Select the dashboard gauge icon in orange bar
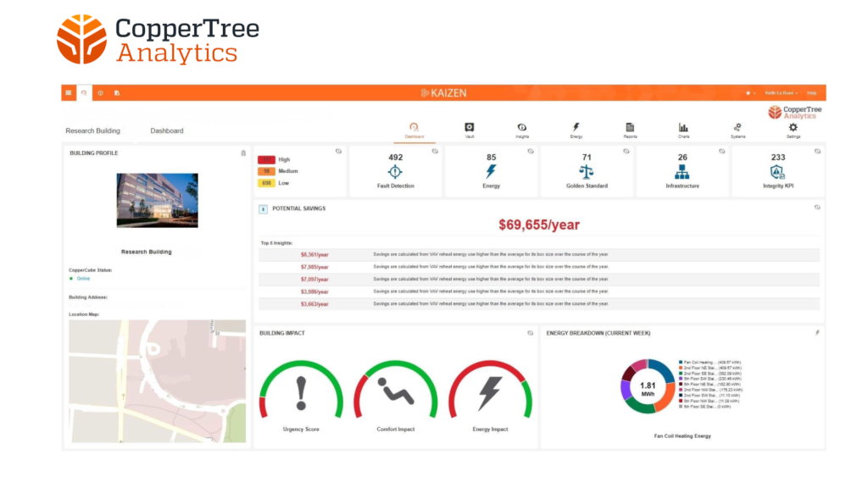Viewport: 868px width, 488px height. pos(84,93)
